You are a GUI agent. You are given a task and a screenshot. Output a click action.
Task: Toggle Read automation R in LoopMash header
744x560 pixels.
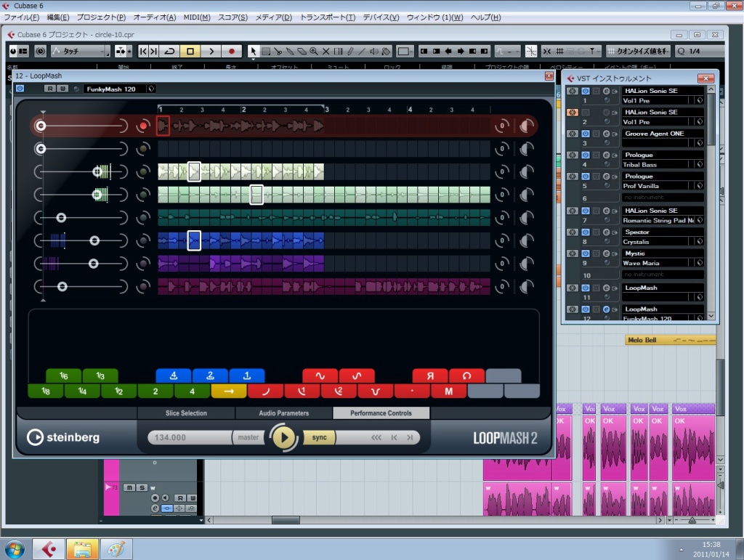pyautogui.click(x=50, y=89)
